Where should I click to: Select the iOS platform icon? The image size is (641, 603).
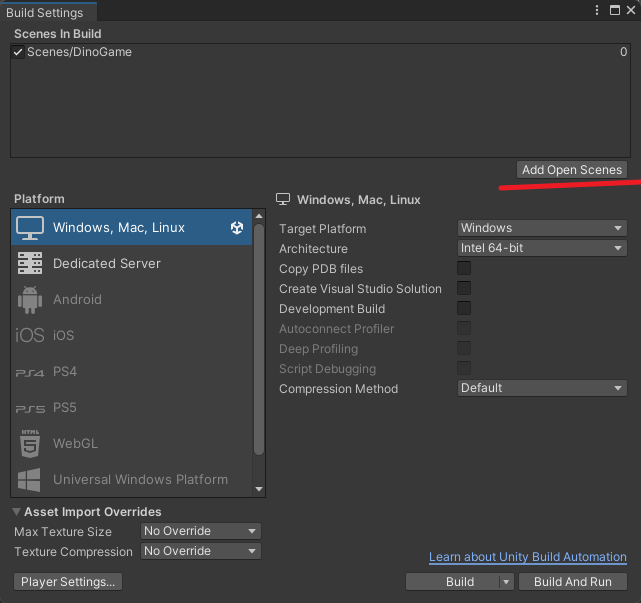(x=30, y=335)
